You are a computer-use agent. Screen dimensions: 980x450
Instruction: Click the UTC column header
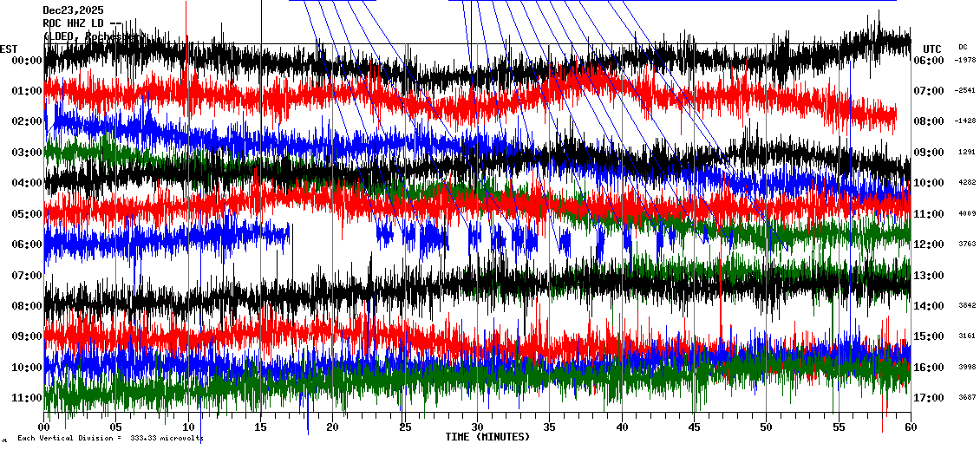coord(932,49)
